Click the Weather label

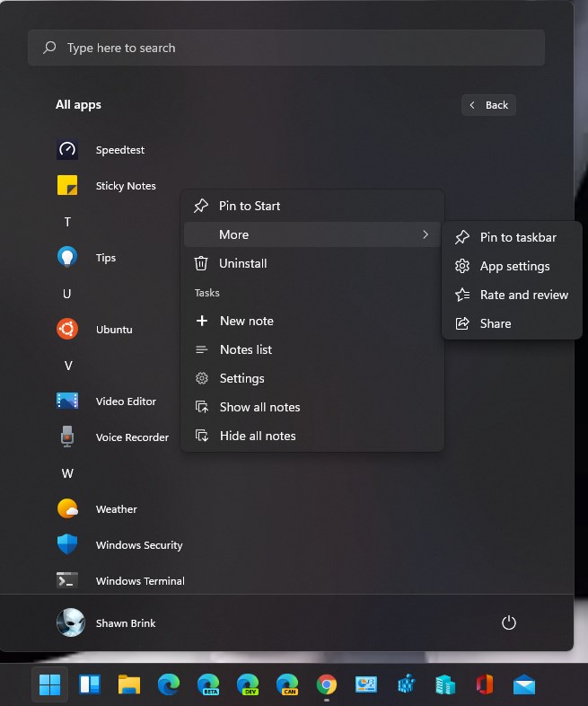coord(116,509)
